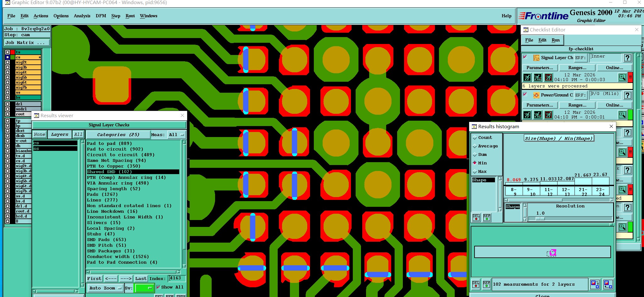The width and height of the screenshot is (644, 297).
Task: Click right arrow of histogram horizontal scrollbar
Action: pos(611,200)
